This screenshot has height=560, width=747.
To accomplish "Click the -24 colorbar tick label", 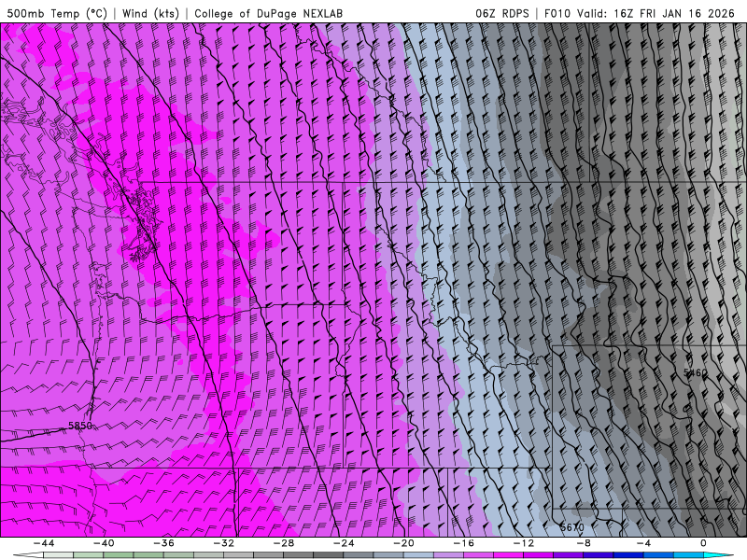I will pos(344,543).
